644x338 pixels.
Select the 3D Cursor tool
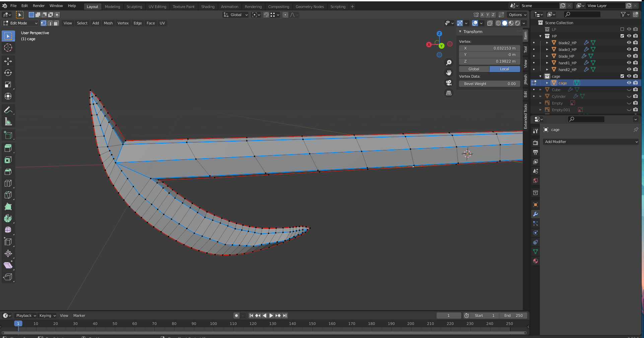[8, 48]
